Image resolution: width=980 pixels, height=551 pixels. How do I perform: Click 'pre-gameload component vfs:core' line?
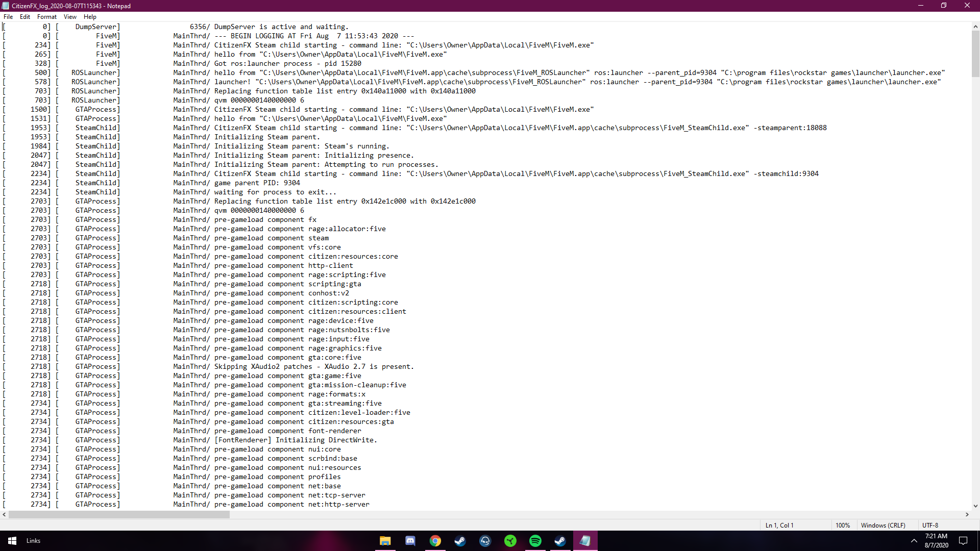277,247
